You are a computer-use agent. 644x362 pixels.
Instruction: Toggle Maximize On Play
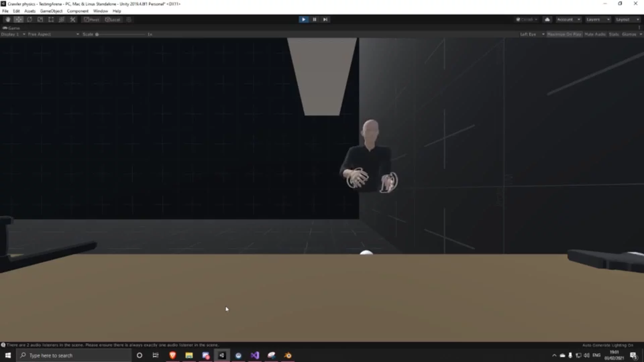(564, 34)
